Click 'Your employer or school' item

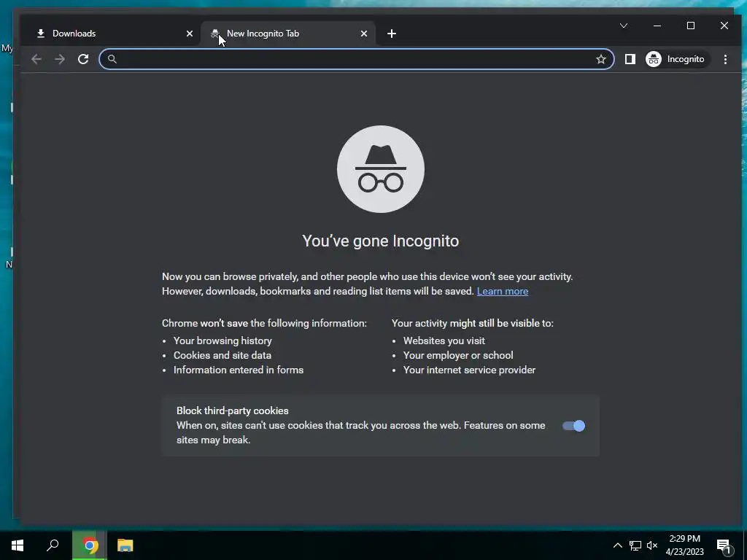click(x=458, y=355)
